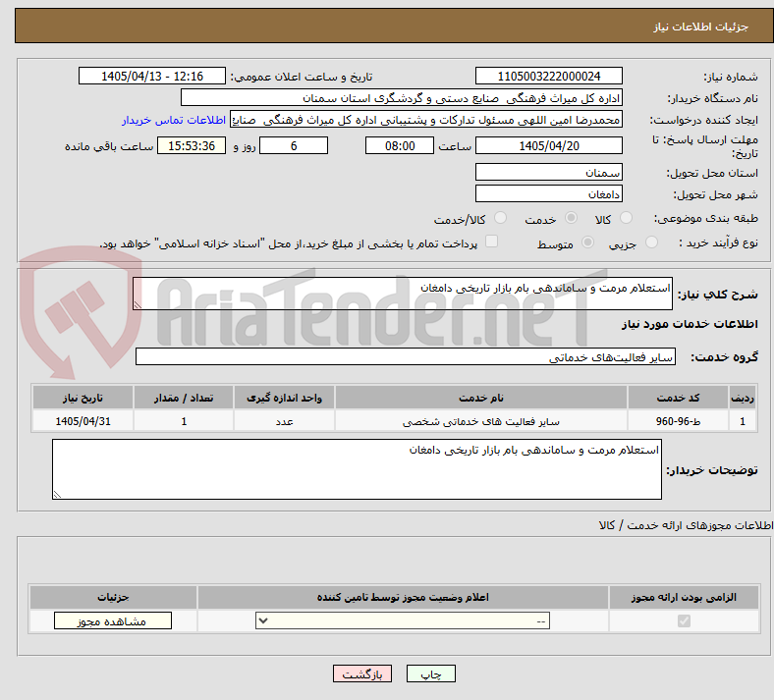Screen dimensions: 774x700
Task: Toggle the mandatory permit checkbox
Action: 684,620
